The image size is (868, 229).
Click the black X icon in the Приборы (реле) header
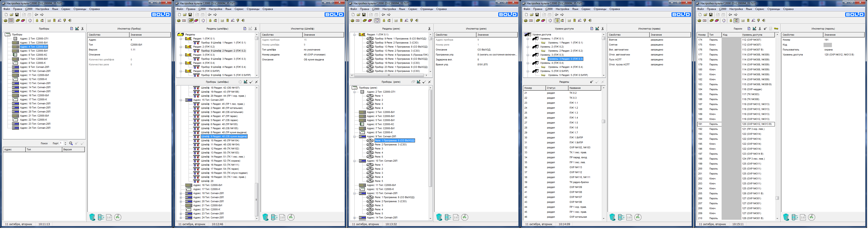click(x=429, y=82)
